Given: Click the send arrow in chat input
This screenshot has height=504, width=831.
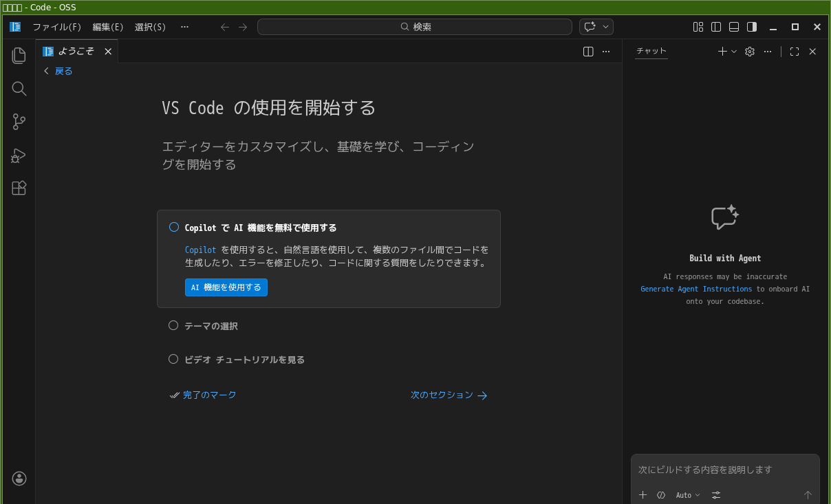Looking at the screenshot, I should click(808, 495).
